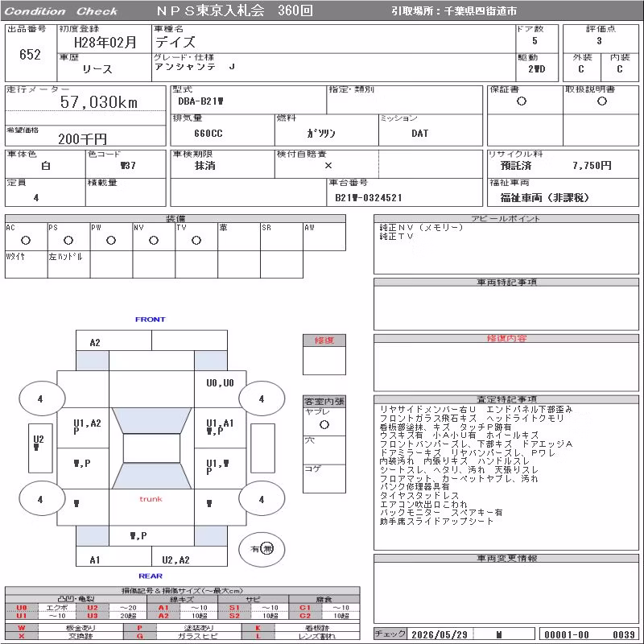Image resolution: width=644 pixels, height=644 pixels.
Task: Click the 外装 grade C
Action: coord(580,68)
